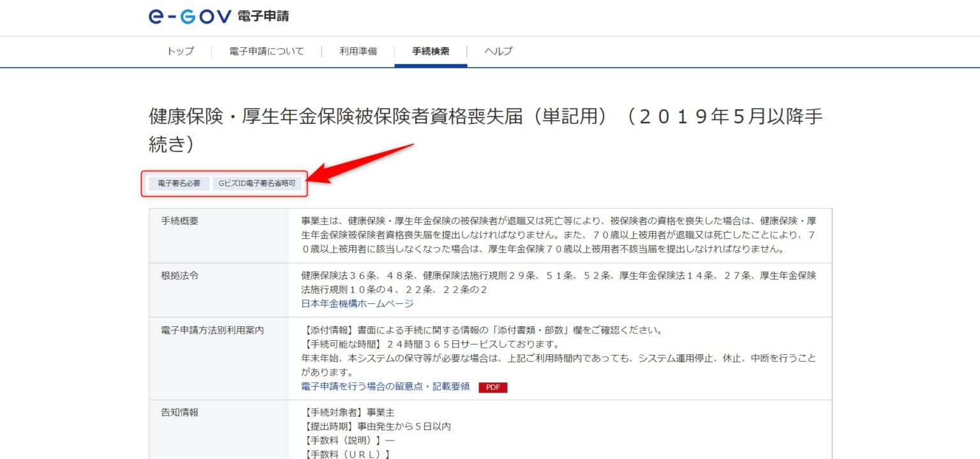980x459 pixels.
Task: Open the ヘルプ menu item
Action: coord(498,51)
